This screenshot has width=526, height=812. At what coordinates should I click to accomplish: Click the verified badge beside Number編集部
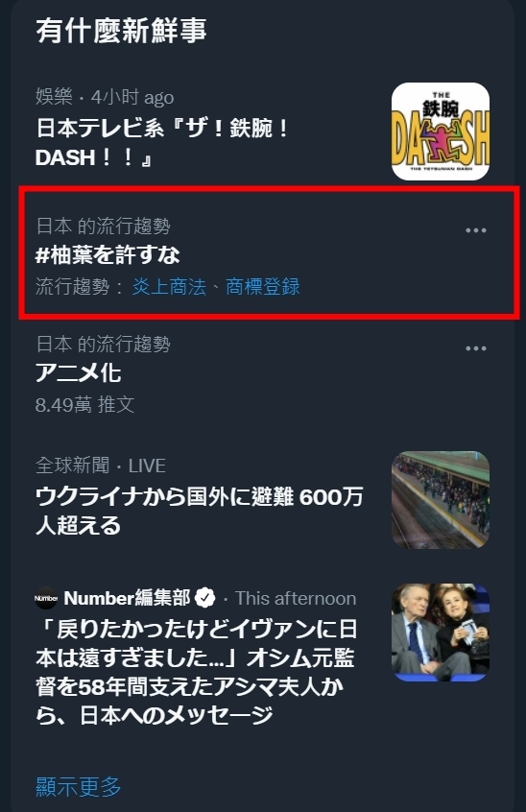205,598
